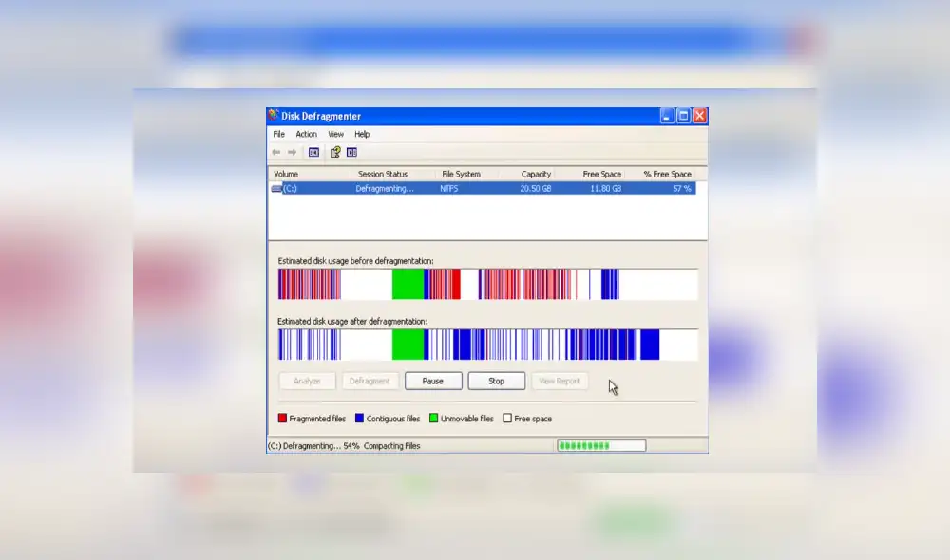Click the Forward navigation arrow icon
Viewport: 950px width, 560px height.
point(292,152)
